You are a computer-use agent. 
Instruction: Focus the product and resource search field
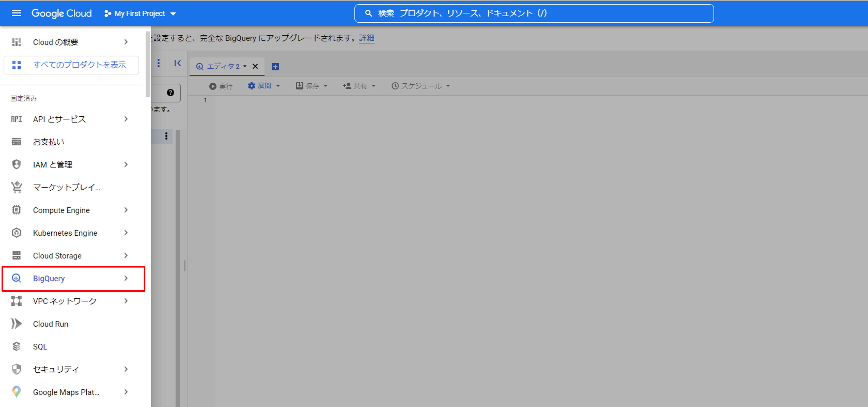[x=534, y=14]
